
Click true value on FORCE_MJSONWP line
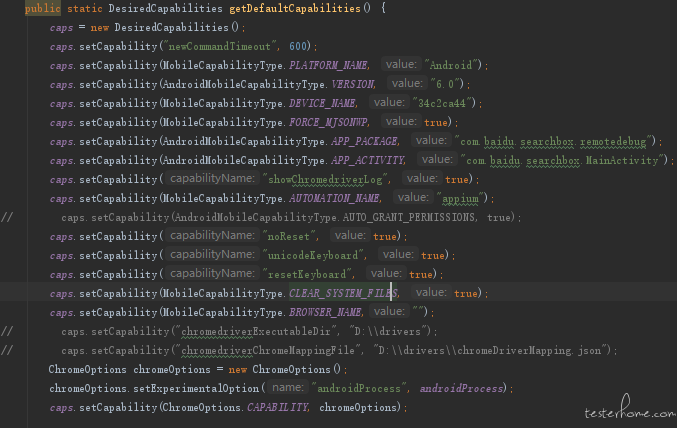point(436,122)
